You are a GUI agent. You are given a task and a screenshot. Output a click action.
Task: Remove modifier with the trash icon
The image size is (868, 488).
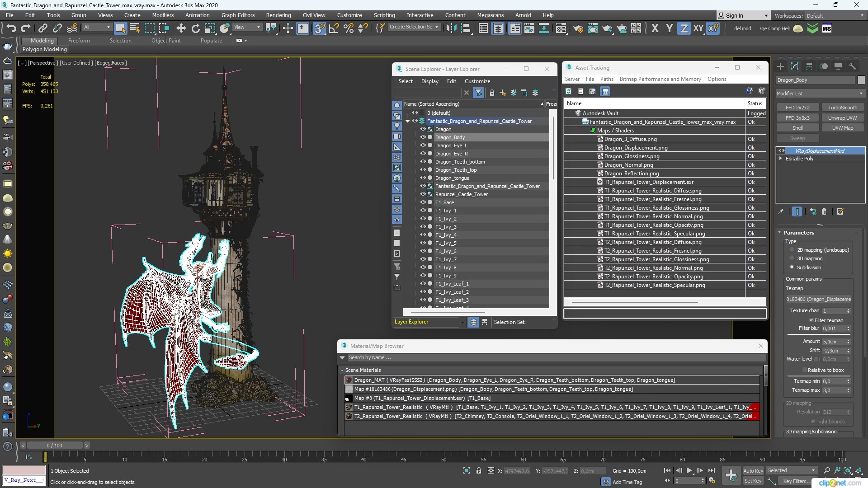[x=824, y=211]
